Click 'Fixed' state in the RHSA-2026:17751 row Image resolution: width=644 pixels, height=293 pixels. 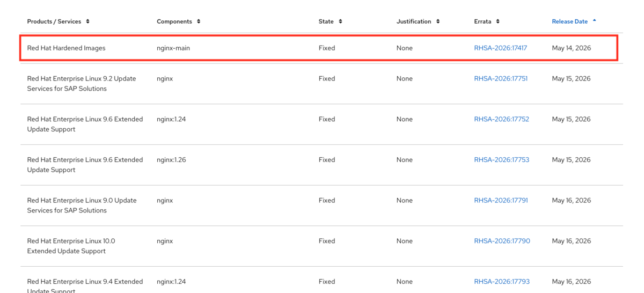click(327, 78)
